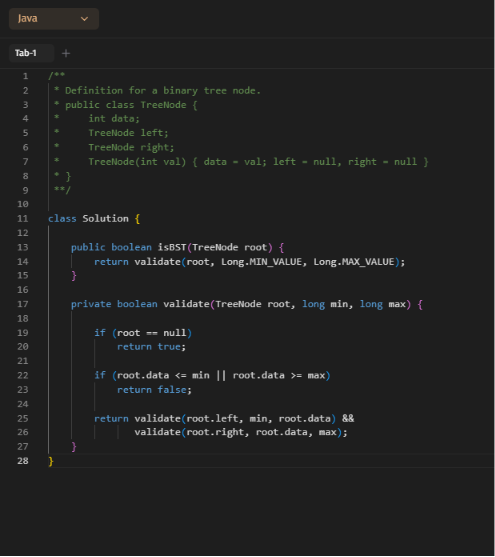Click line number 28 in gutter
Screen dimensions: 495x557
23,461
